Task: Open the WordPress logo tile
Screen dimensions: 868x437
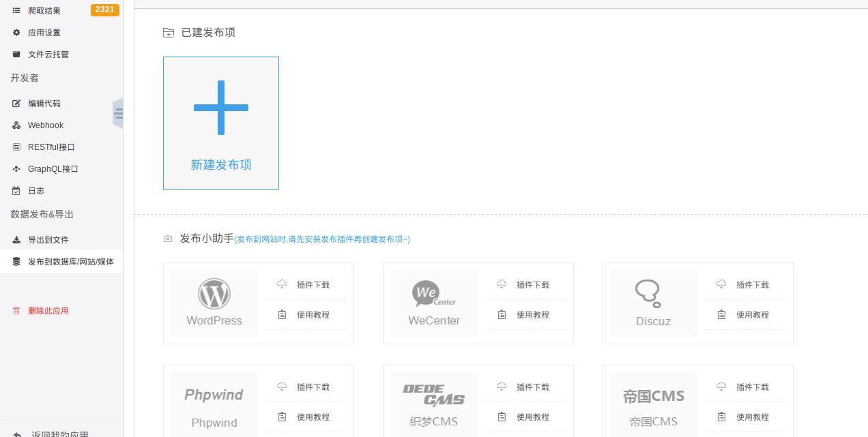Action: pos(214,303)
